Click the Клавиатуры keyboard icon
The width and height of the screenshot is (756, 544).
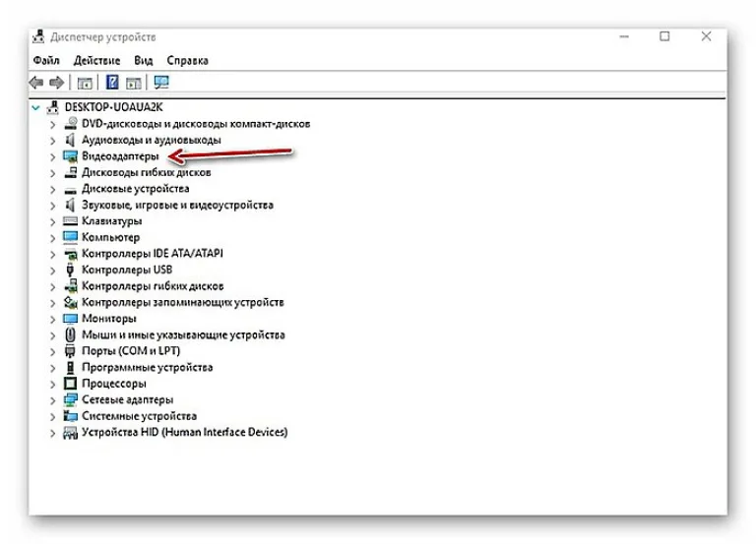coord(71,221)
